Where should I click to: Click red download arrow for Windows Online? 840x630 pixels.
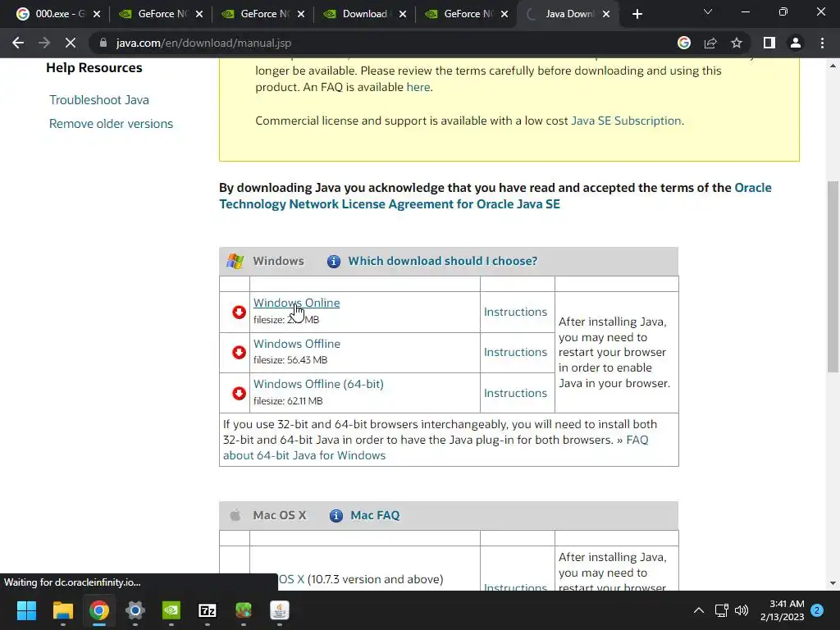pos(239,312)
